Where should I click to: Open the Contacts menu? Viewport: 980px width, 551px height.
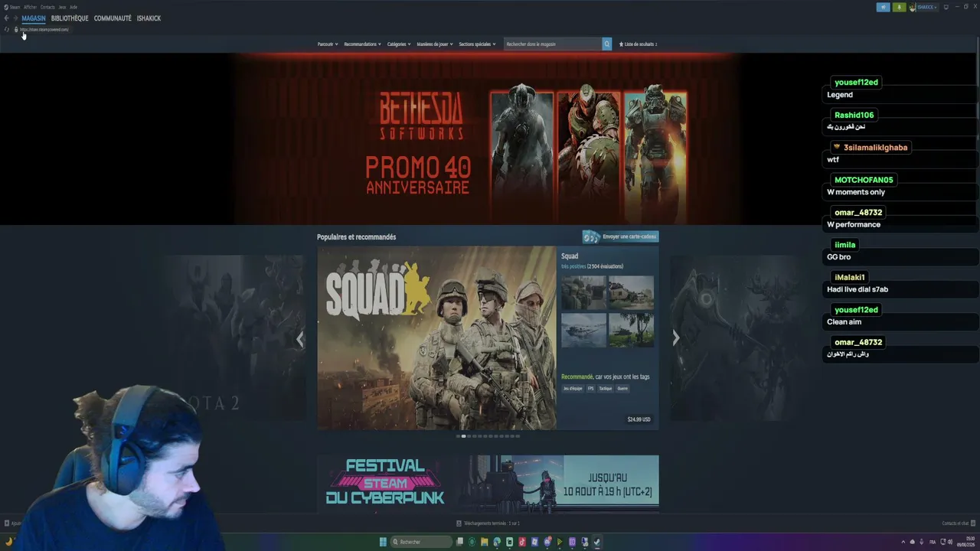coord(47,7)
